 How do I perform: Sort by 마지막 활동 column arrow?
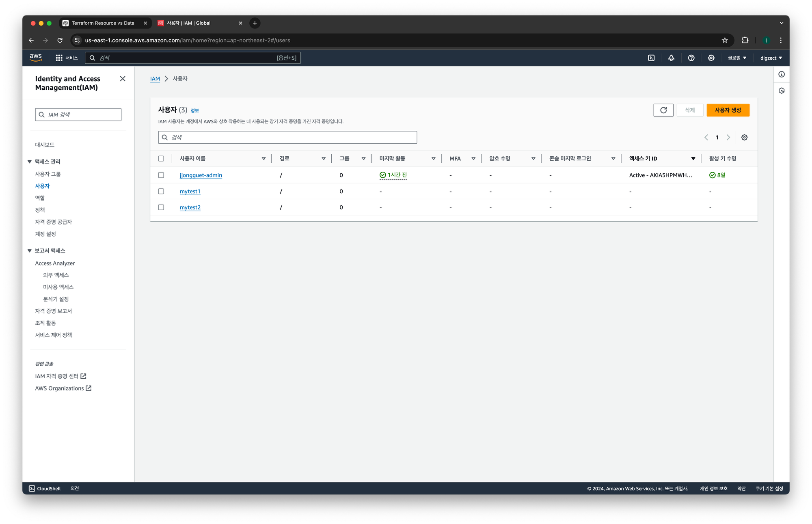433,159
